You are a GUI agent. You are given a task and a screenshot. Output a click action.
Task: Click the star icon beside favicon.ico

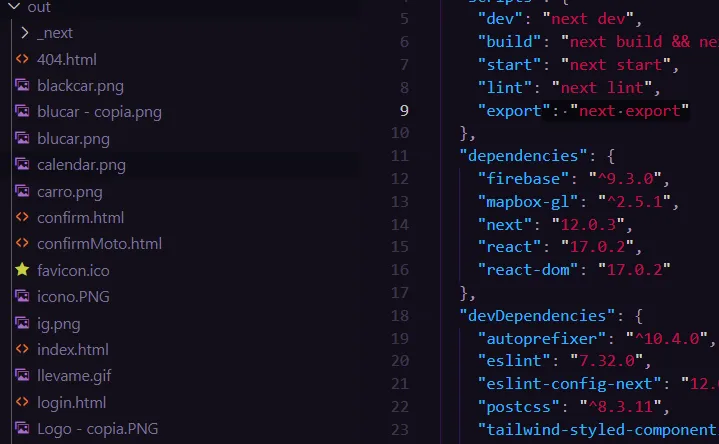point(22,270)
